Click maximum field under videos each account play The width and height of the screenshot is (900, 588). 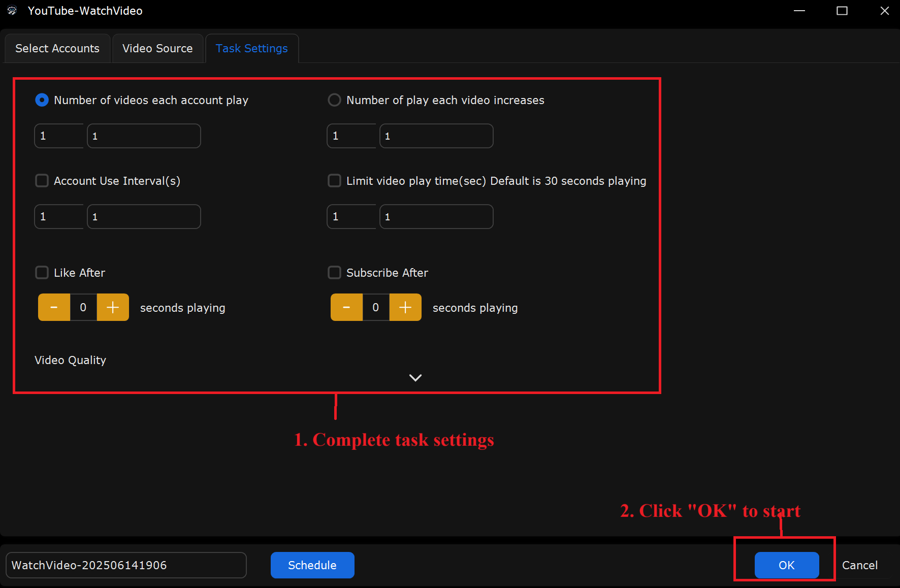[144, 136]
